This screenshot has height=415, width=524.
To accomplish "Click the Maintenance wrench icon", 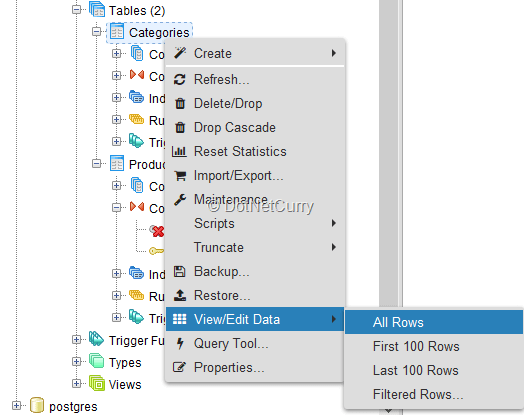I will pyautogui.click(x=180, y=199).
